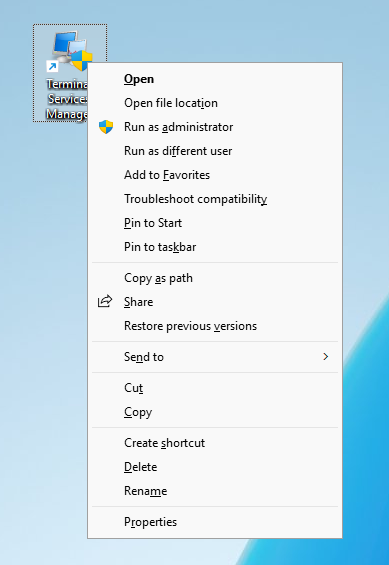The height and width of the screenshot is (565, 389).
Task: Select Delete from the context menu
Action: point(215,467)
